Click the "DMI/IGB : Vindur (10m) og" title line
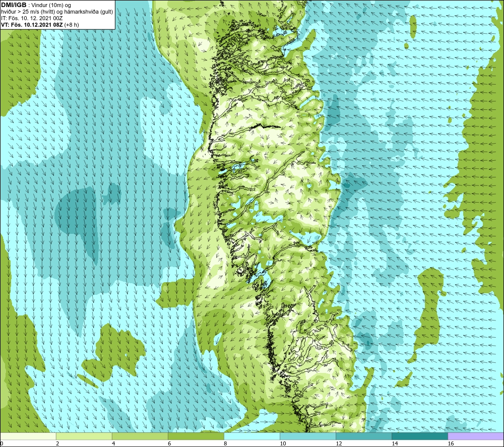 tap(36, 5)
